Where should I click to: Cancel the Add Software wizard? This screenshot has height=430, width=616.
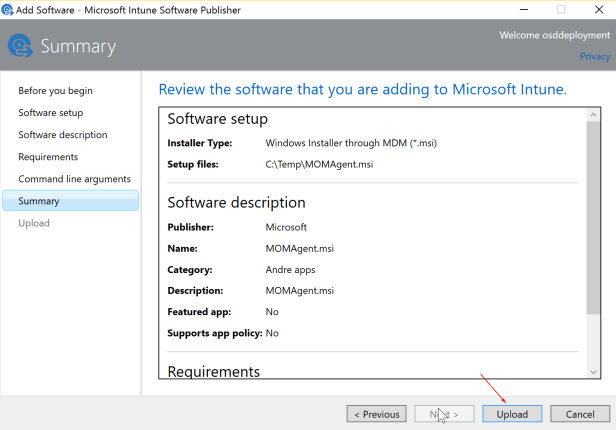tap(580, 414)
